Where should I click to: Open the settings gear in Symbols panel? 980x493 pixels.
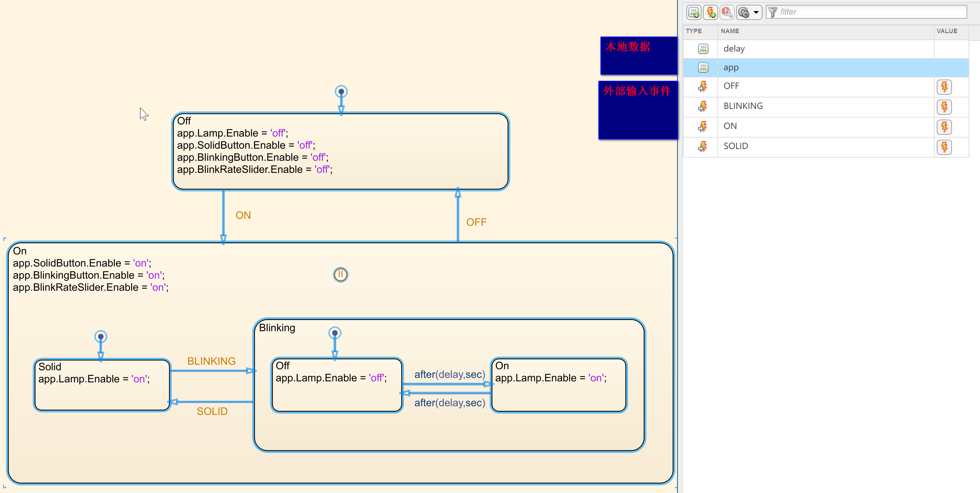(x=744, y=12)
